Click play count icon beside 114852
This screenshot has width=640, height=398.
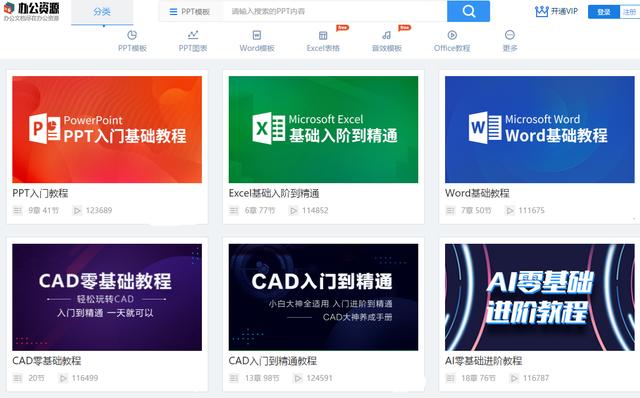click(x=293, y=211)
